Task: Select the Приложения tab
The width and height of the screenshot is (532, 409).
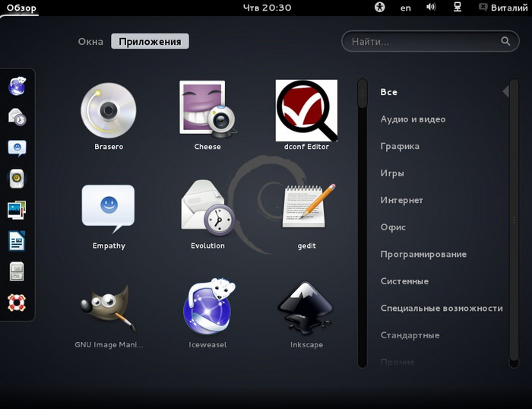Action: 150,41
